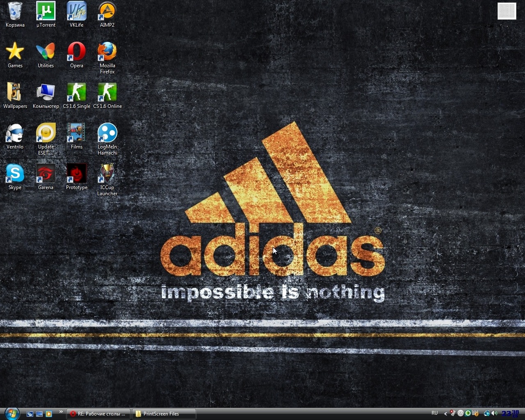Click the Garena desktop icon
The image size is (525, 420).
tap(46, 177)
